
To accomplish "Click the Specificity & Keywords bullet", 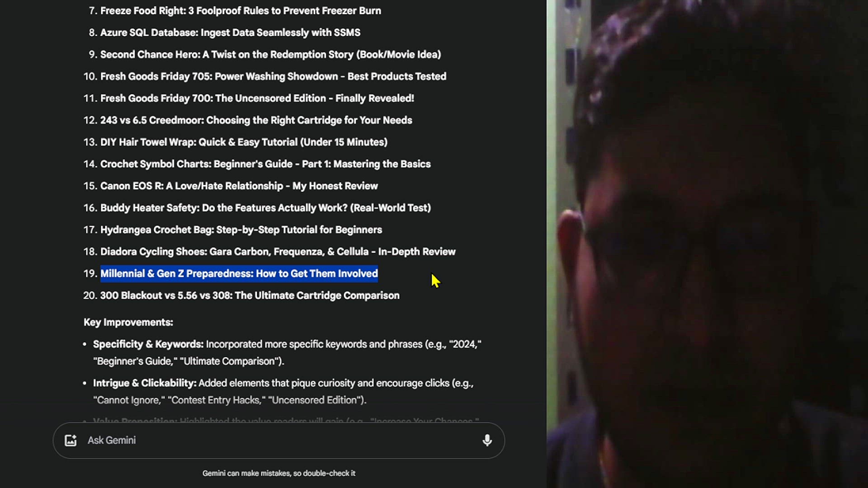I will (x=287, y=352).
